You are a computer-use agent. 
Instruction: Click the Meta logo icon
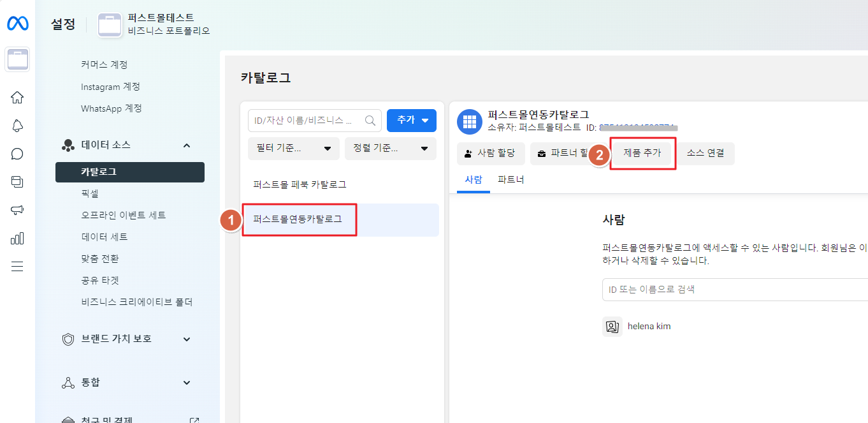(x=18, y=24)
